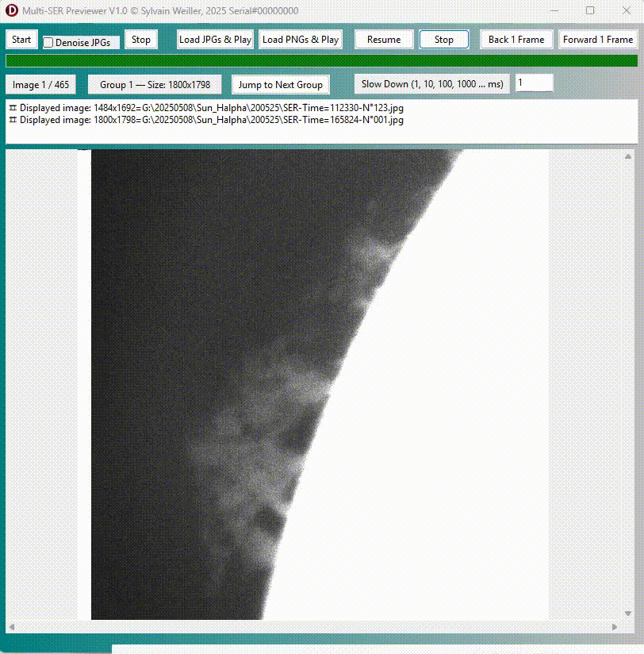Resume playback with the Resume button
The width and height of the screenshot is (644, 654).
384,40
